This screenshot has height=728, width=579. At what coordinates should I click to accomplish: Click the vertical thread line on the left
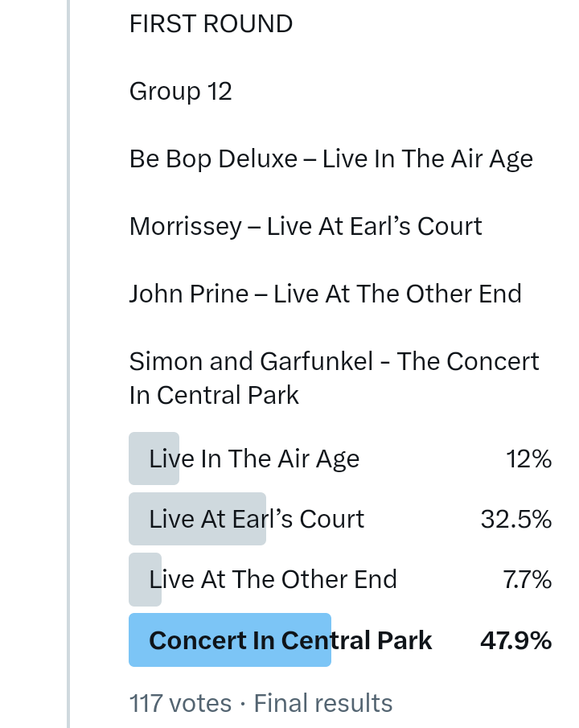(x=68, y=362)
